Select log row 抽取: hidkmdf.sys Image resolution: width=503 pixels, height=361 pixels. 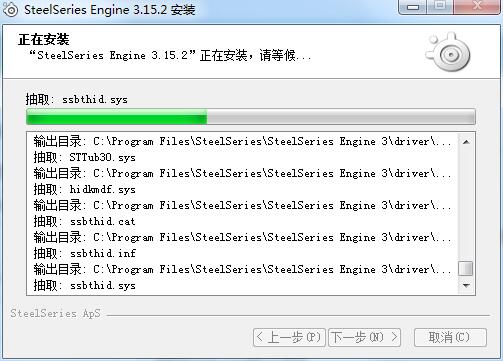(85, 189)
